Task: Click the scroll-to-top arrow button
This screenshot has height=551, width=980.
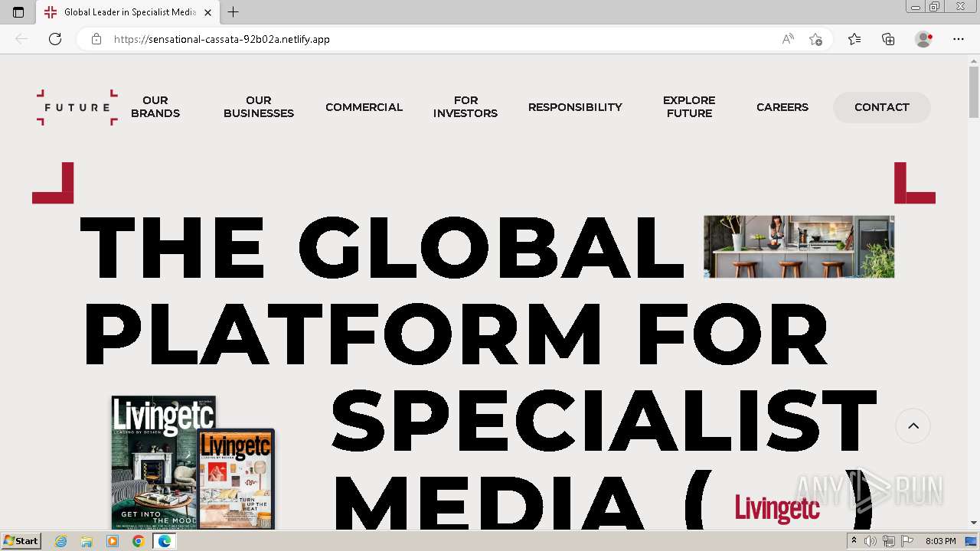Action: coord(913,426)
